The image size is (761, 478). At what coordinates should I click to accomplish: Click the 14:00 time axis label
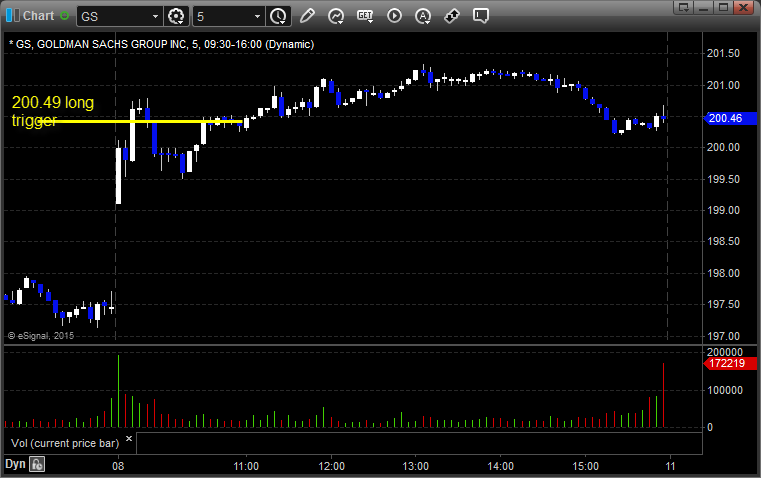pyautogui.click(x=500, y=466)
